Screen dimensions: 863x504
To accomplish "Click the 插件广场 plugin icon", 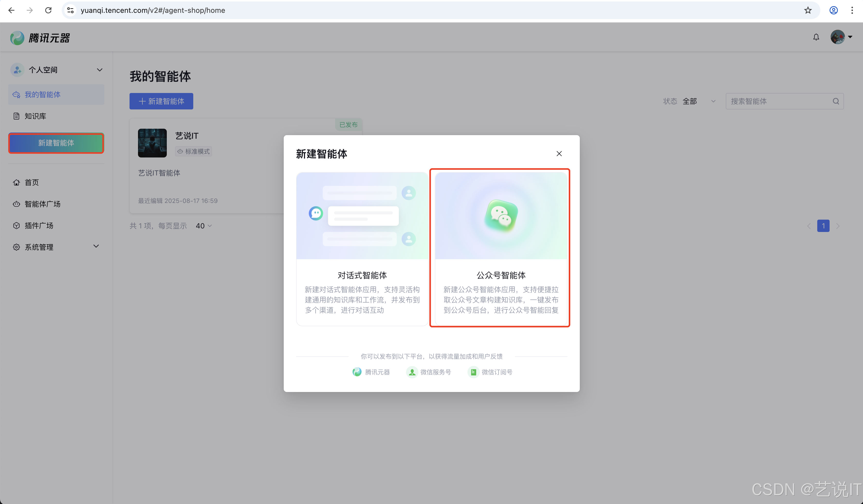I will 16,225.
